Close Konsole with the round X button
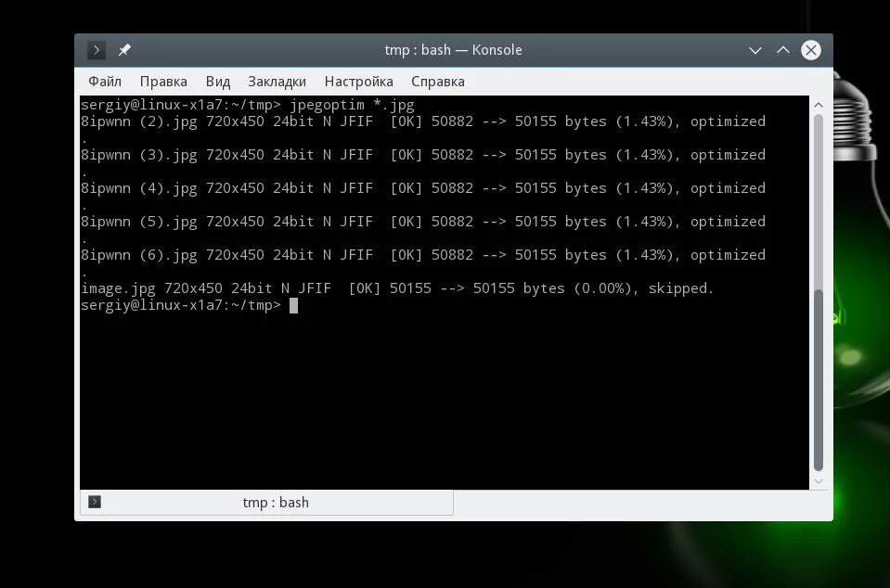 pos(810,50)
